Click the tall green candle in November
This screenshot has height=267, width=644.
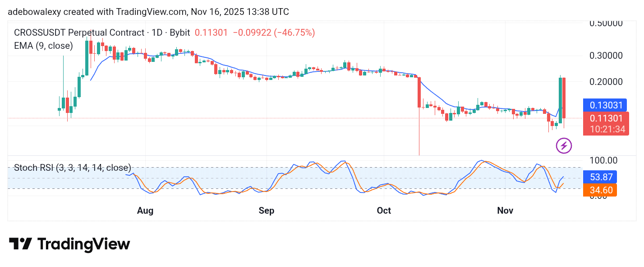(x=560, y=99)
